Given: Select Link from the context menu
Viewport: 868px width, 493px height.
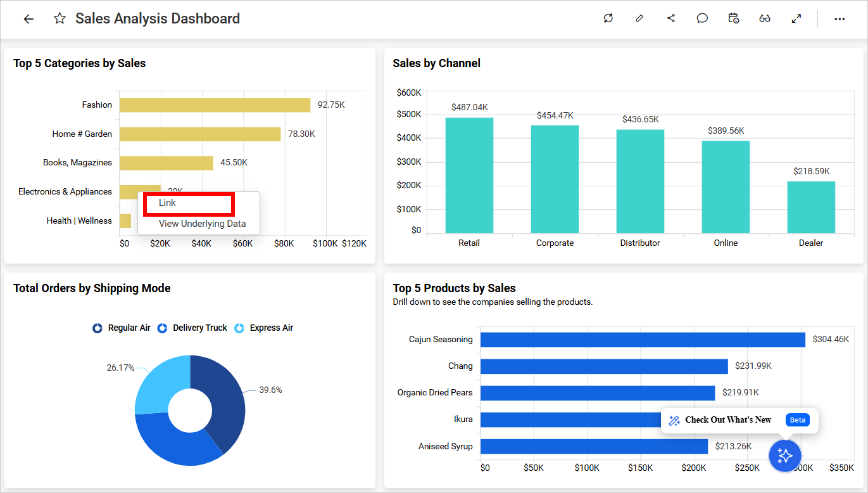Looking at the screenshot, I should pyautogui.click(x=168, y=203).
